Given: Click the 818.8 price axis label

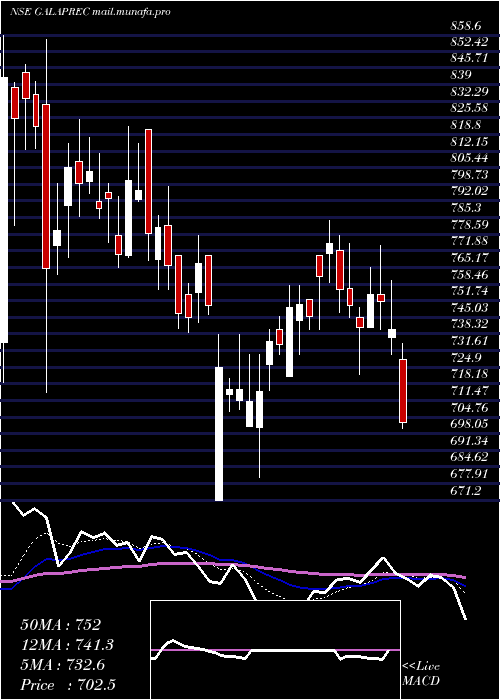Looking at the screenshot, I should (x=467, y=124).
